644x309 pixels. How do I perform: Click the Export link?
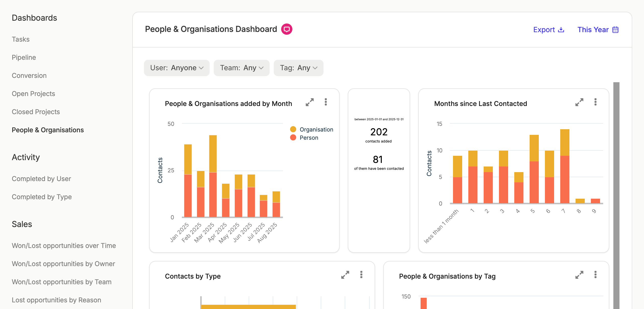tap(549, 30)
